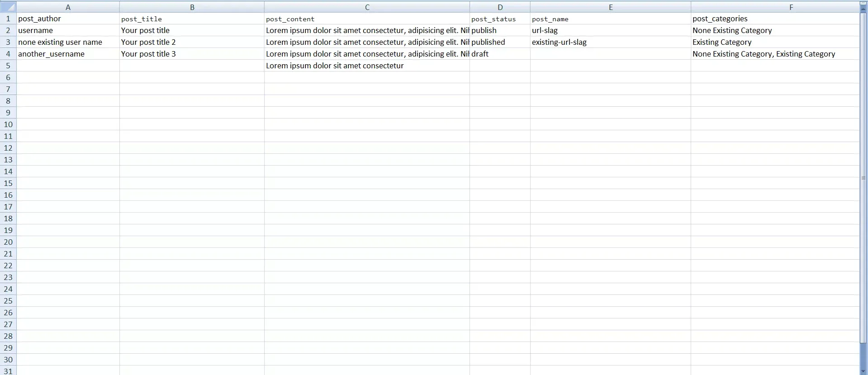Image resolution: width=868 pixels, height=375 pixels.
Task: Select column B header
Action: (192, 7)
